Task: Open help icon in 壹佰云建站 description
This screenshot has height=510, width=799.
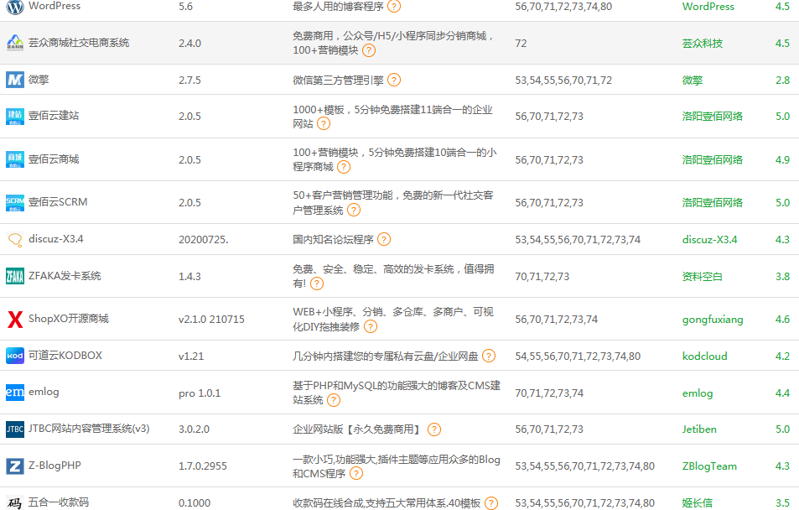Action: pyautogui.click(x=324, y=124)
